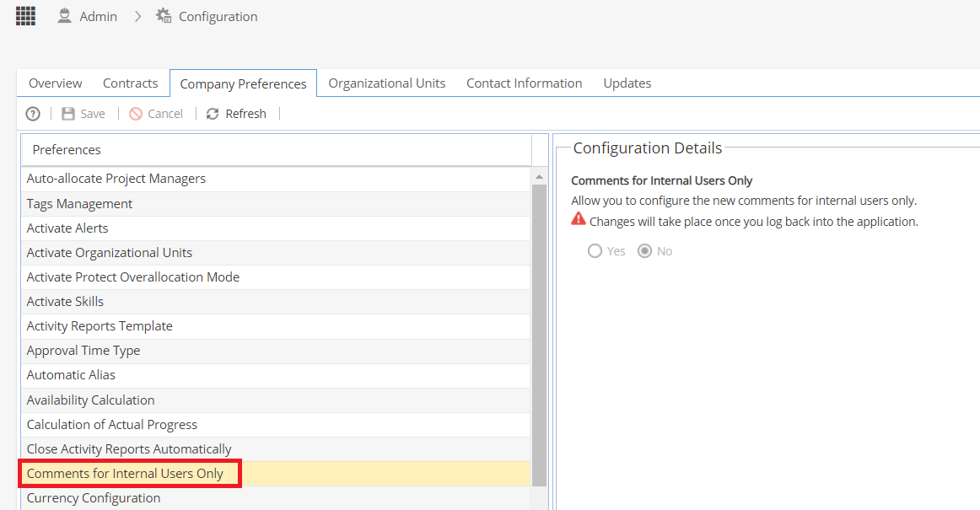Click the Admin user icon
980x510 pixels.
[64, 16]
